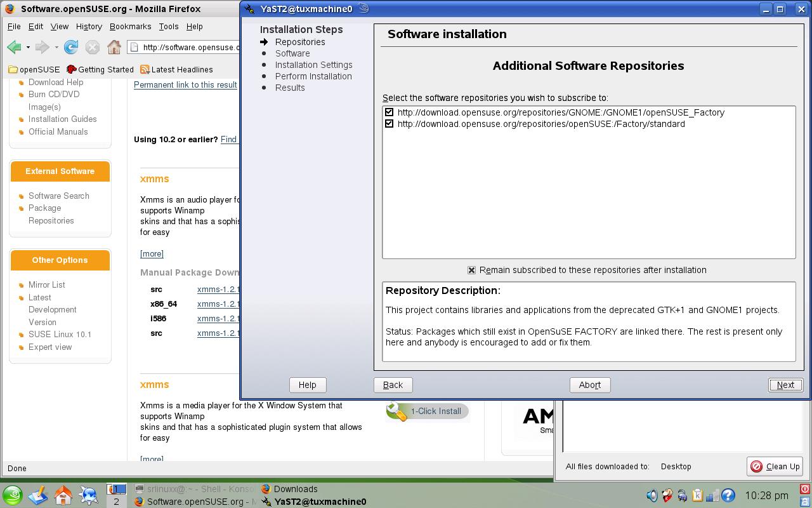Screen dimensions: 812x508
Task: Open the Latest Headlines feed bookmark
Action: click(x=176, y=70)
